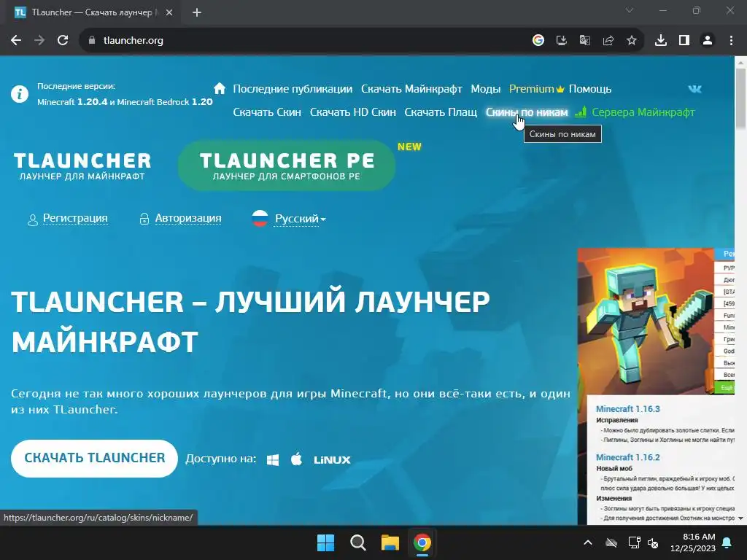747x560 pixels.
Task: Open Скачать Скин menu item
Action: click(267, 112)
